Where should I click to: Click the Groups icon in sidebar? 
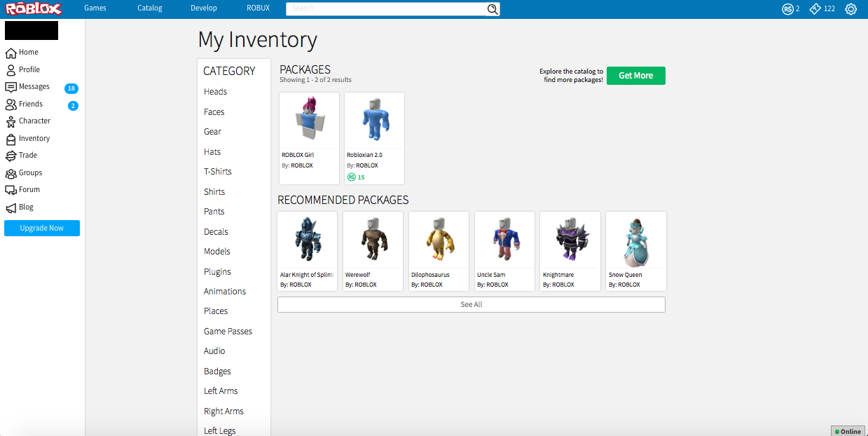(x=11, y=173)
